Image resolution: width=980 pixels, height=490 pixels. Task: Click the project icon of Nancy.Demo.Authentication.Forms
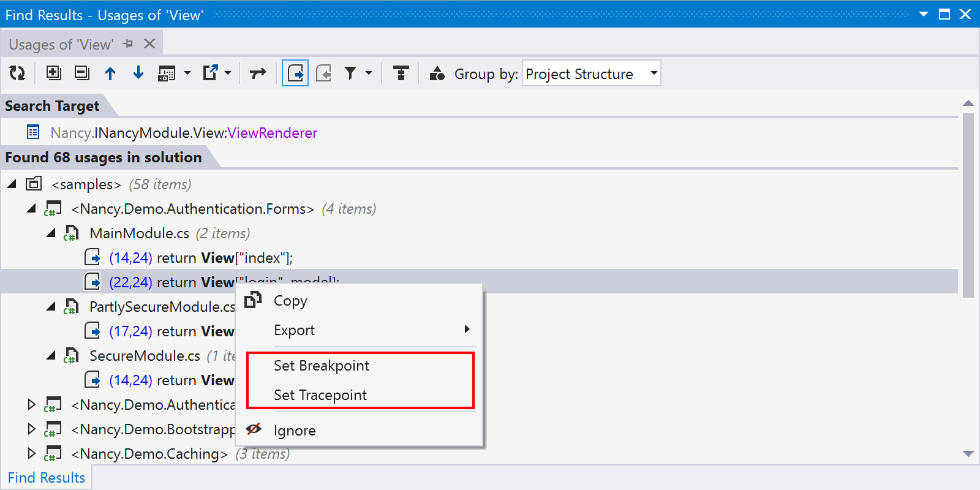coord(53,209)
